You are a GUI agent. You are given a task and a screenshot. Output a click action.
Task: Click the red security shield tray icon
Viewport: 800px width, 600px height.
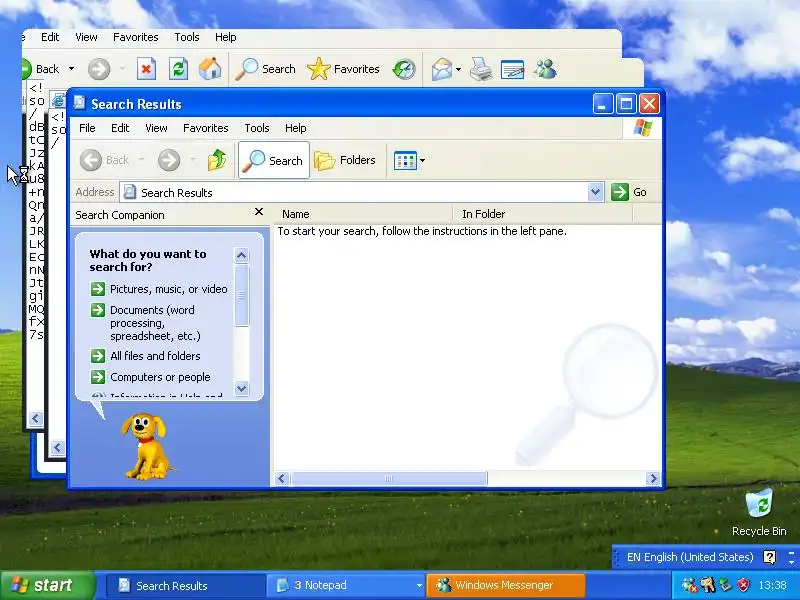coord(744,585)
